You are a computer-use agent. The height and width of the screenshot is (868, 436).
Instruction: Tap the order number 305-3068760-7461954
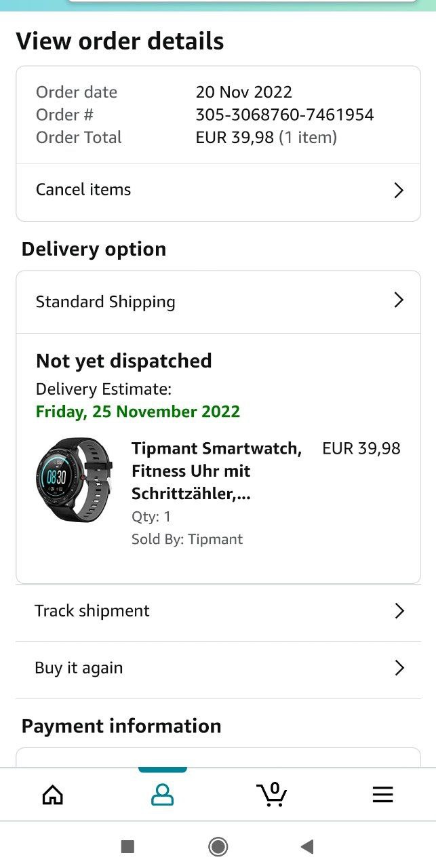285,115
